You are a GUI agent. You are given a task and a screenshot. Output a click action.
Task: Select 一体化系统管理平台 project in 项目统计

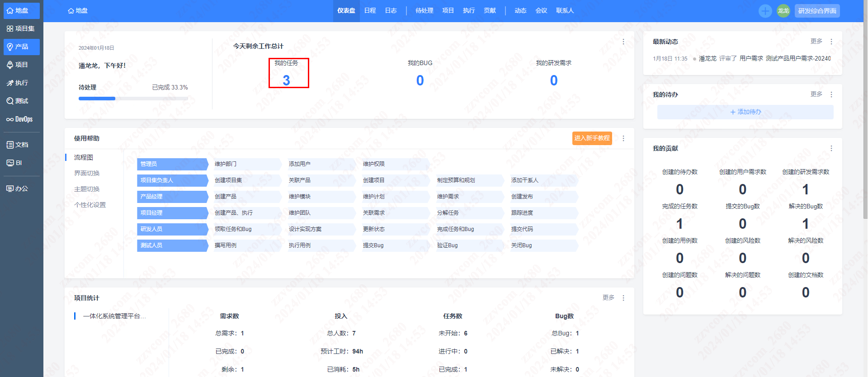coord(114,316)
